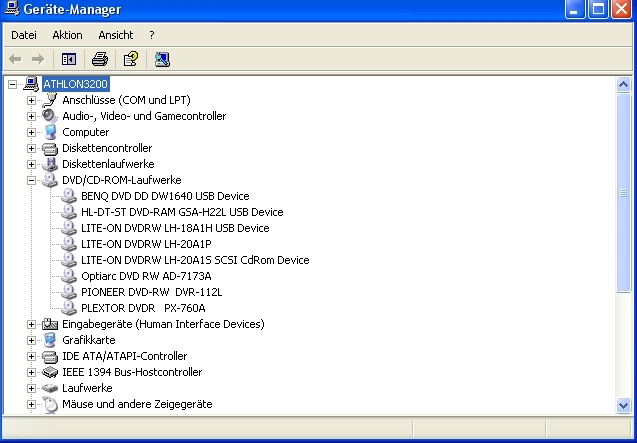The image size is (637, 443).
Task: Select the ATHLON3200 root computer node
Action: tap(75, 84)
